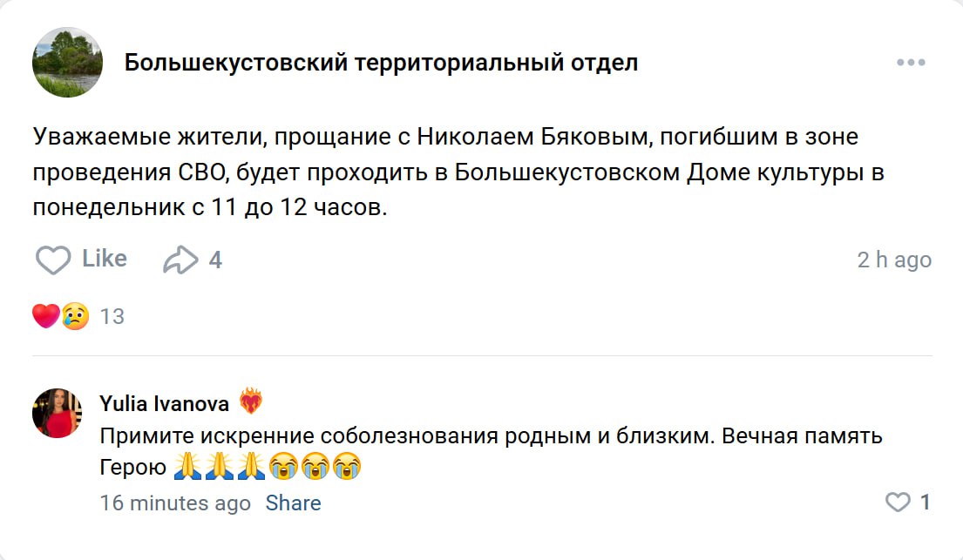Open the three-dots post options menu
Screen dimensions: 963x560
tap(911, 63)
